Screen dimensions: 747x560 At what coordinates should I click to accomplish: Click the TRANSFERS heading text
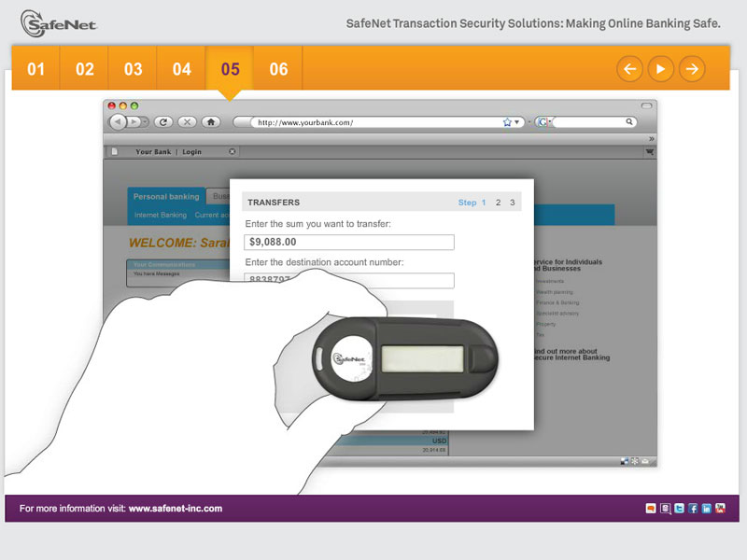274,203
